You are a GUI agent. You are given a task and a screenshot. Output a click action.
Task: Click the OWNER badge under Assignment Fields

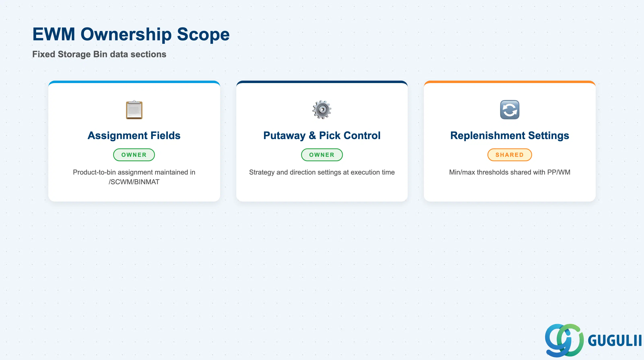tap(134, 155)
